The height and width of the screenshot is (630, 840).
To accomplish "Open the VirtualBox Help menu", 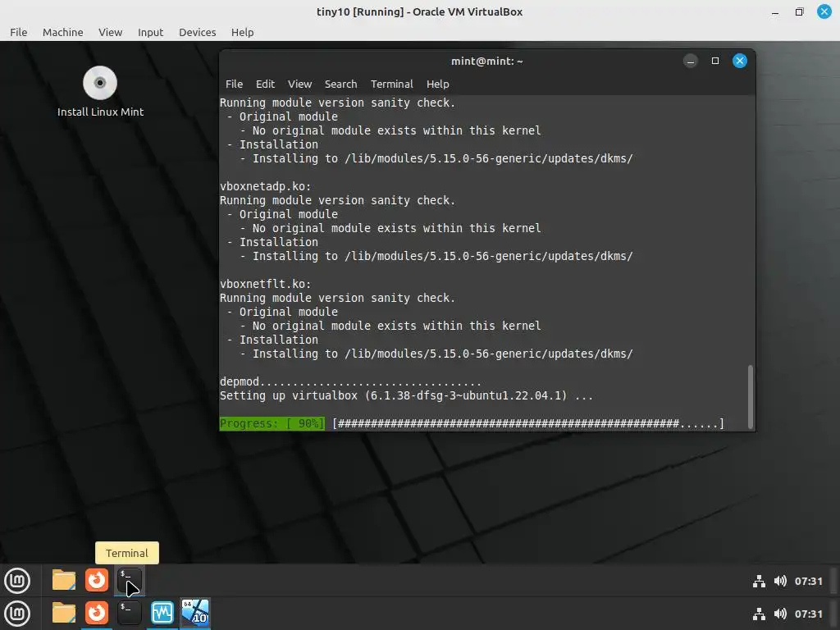I will click(x=242, y=32).
